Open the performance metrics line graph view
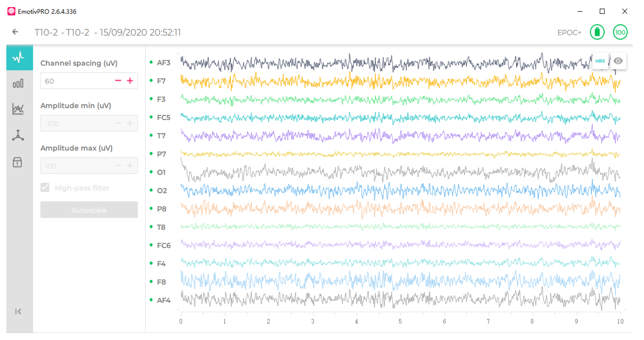This screenshot has height=340, width=644. (18, 109)
